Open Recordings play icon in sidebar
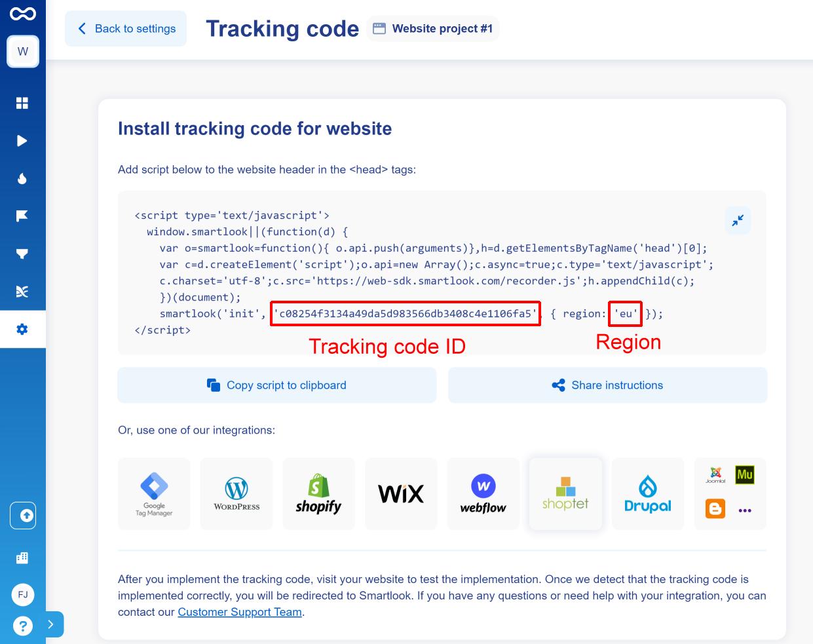The height and width of the screenshot is (644, 813). (22, 141)
